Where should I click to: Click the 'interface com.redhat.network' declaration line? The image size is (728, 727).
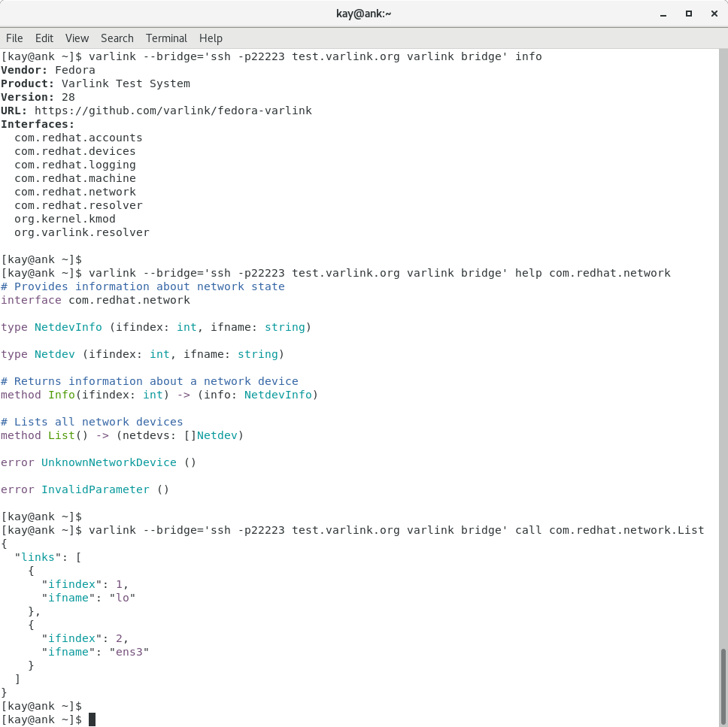point(96,300)
